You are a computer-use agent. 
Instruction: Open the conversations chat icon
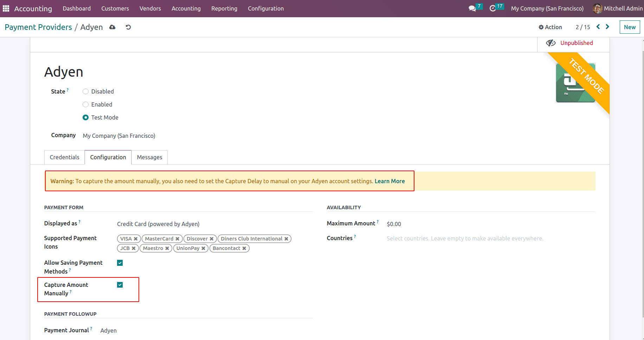point(472,8)
